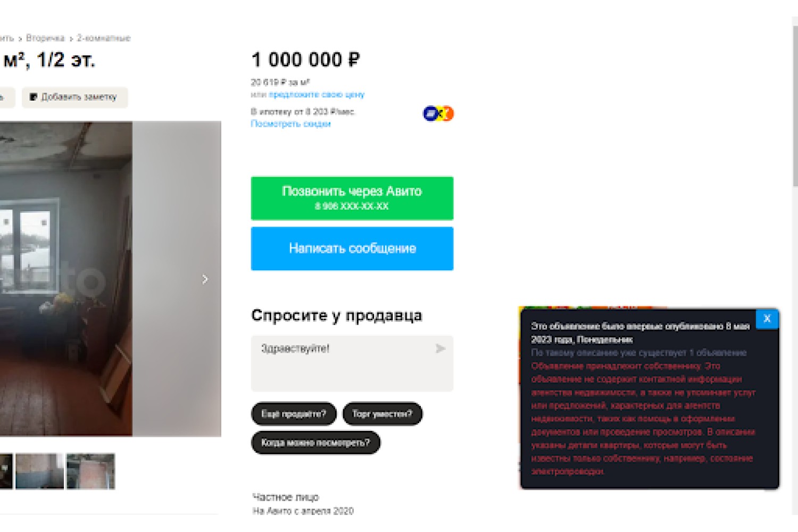Click the next photo arrow in gallery
The height and width of the screenshot is (532, 798).
(205, 279)
